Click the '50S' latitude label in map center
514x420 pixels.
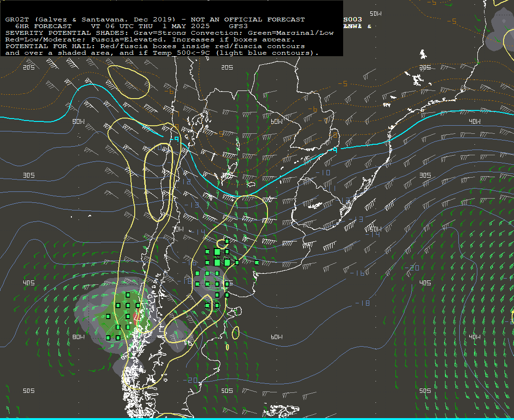[227, 390]
